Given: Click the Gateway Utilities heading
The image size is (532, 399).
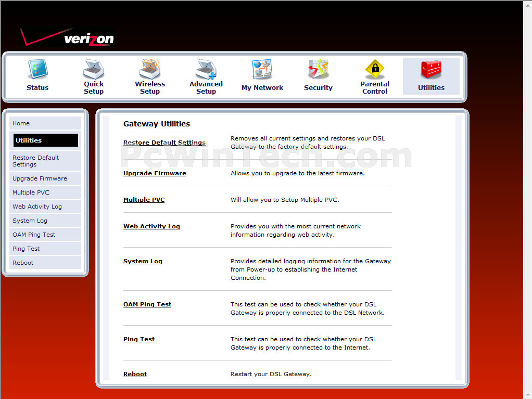Looking at the screenshot, I should (157, 124).
